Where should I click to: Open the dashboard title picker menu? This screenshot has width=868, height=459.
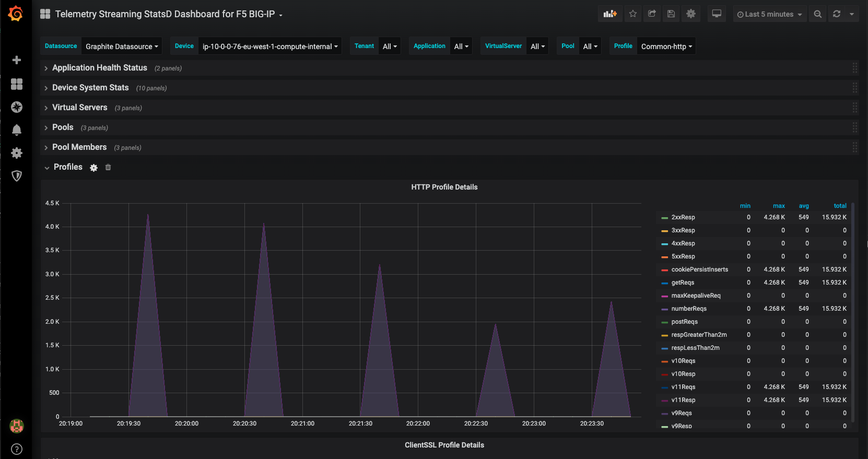(x=169, y=14)
